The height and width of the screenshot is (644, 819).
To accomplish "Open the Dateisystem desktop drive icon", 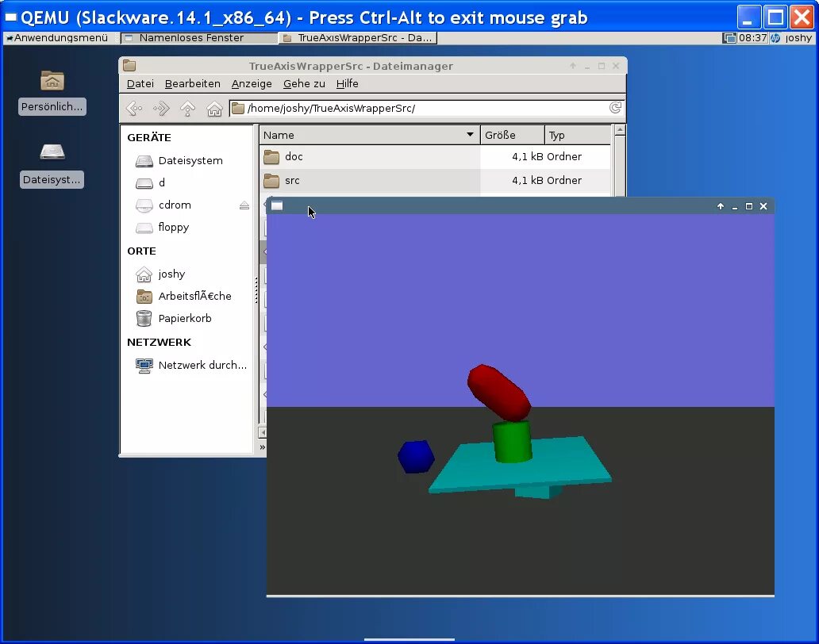I will [52, 165].
